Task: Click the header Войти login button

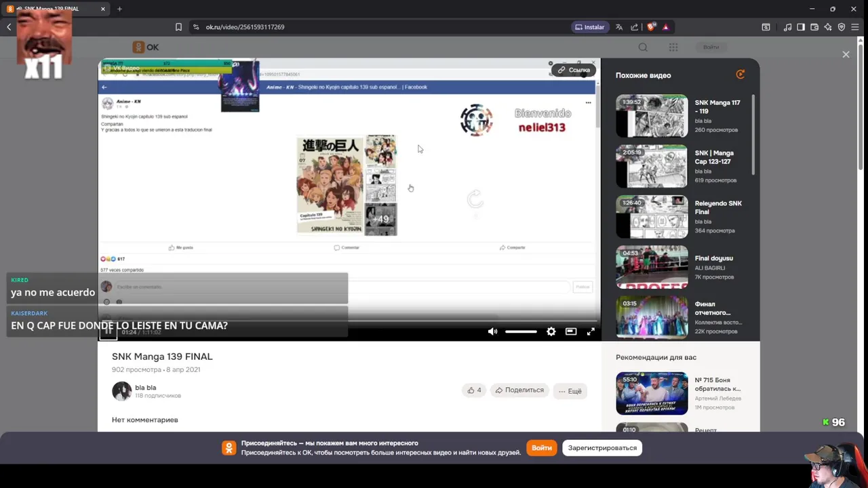Action: (711, 47)
